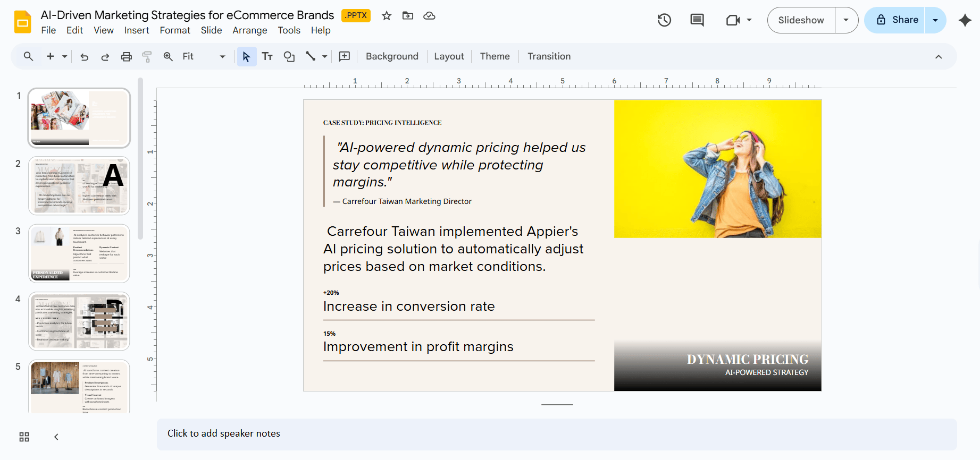Open the Fit zoom level dropdown
980x460 pixels.
204,56
